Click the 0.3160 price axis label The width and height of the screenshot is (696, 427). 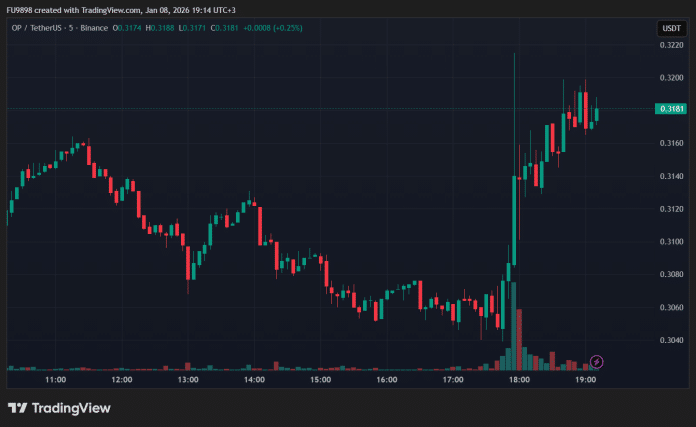[671, 143]
